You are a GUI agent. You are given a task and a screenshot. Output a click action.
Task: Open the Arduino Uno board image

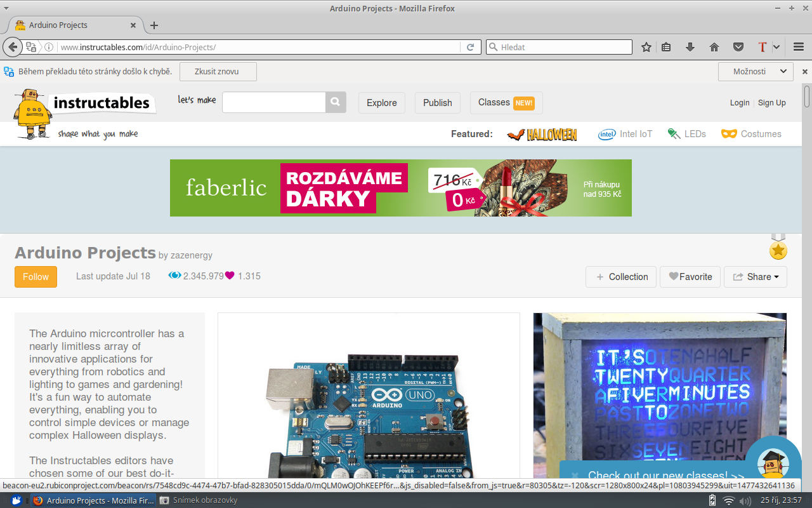tap(369, 396)
